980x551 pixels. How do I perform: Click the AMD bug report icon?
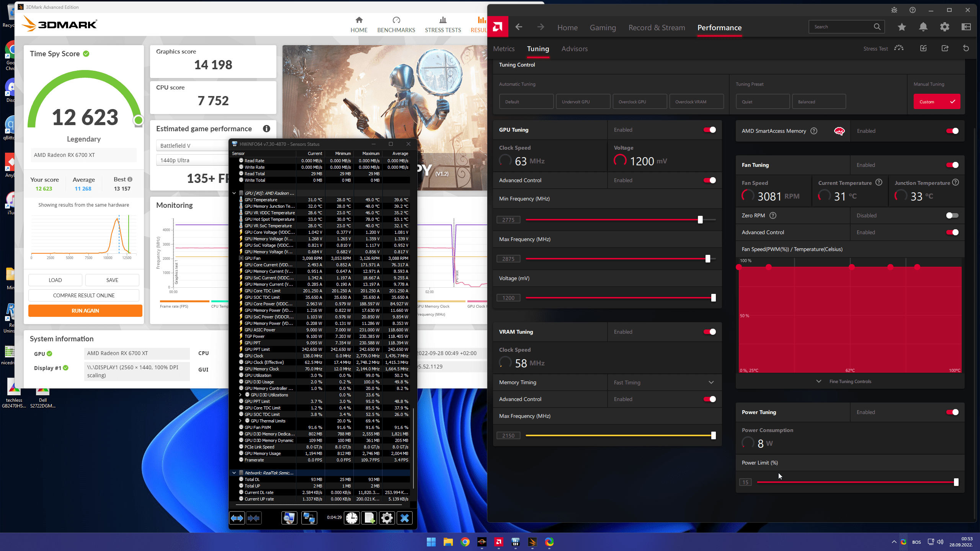[894, 10]
